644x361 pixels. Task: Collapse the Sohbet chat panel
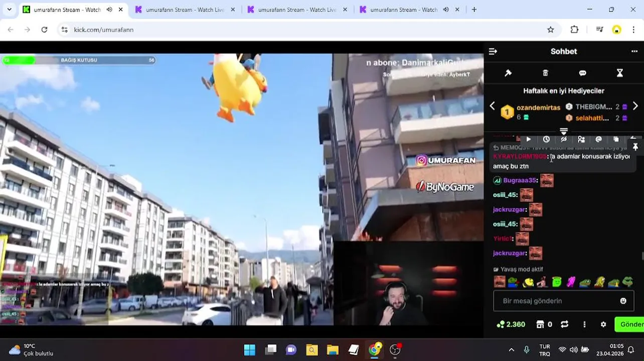tap(493, 51)
